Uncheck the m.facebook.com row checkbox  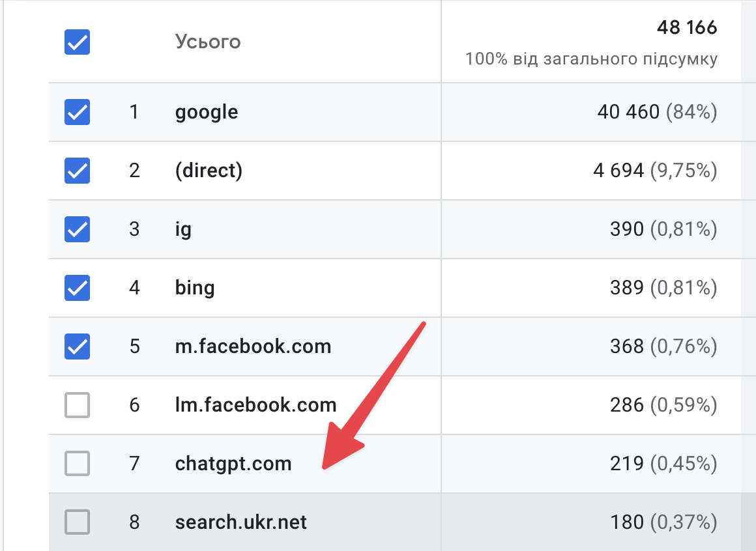point(77,346)
